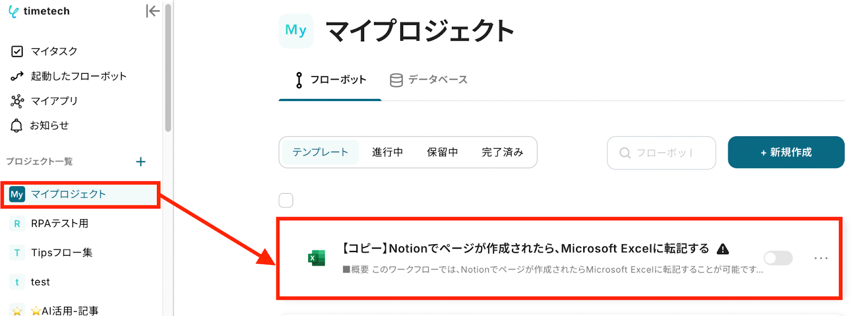
Task: Switch to the データベース tab
Action: pos(429,80)
